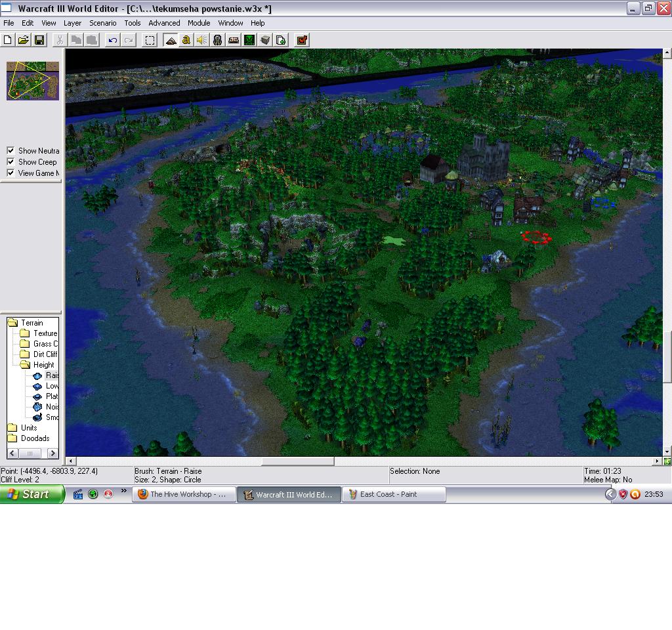Click the map view scroll left arrow

(x=70, y=461)
